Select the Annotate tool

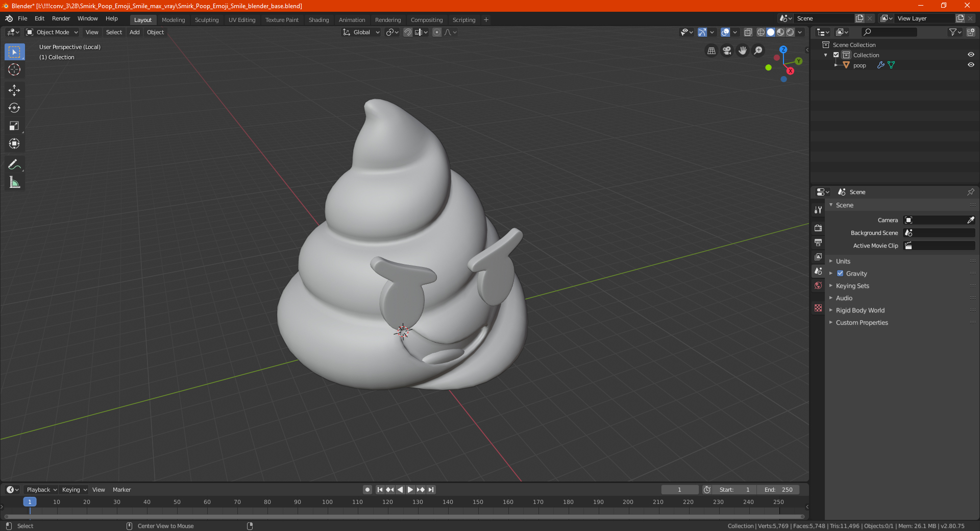(x=14, y=164)
